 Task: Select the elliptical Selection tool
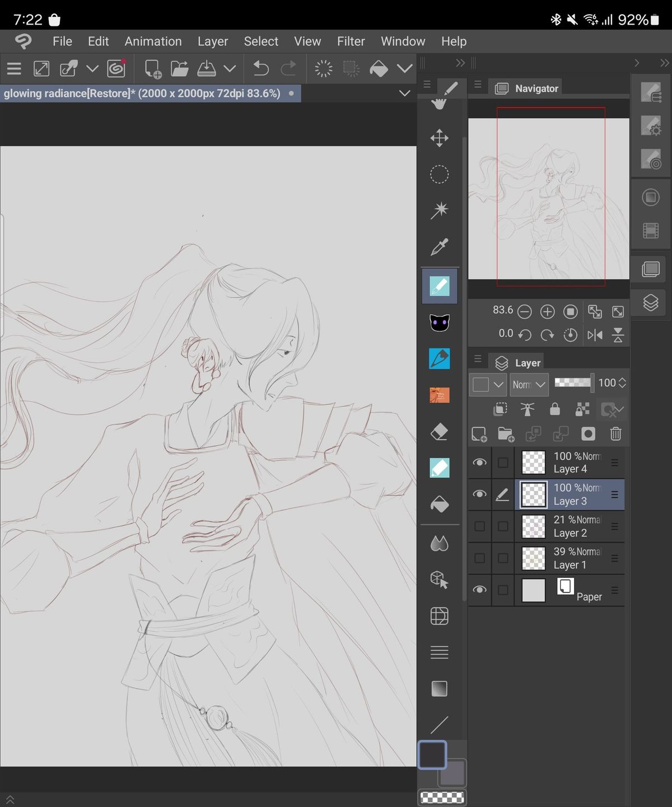[439, 174]
